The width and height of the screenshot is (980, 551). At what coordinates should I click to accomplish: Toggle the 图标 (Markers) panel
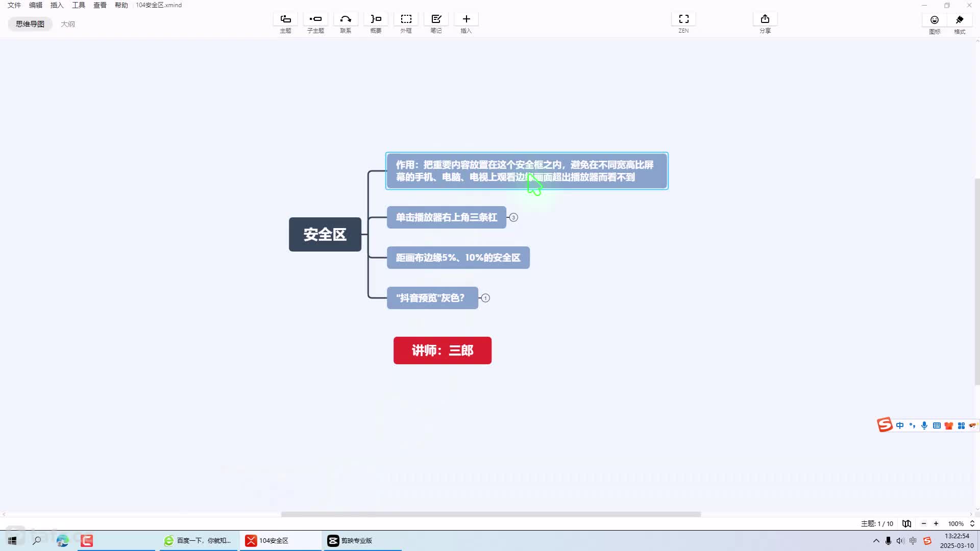coord(934,20)
